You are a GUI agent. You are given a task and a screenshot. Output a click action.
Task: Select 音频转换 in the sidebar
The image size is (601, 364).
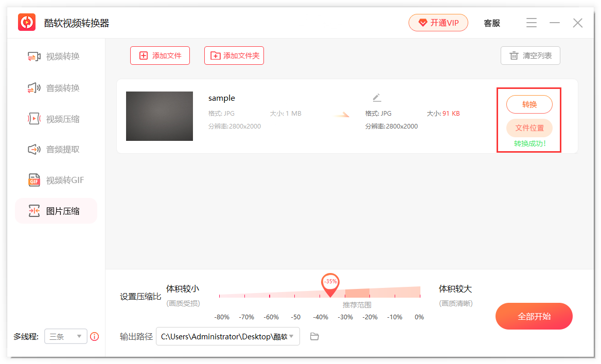click(x=56, y=88)
